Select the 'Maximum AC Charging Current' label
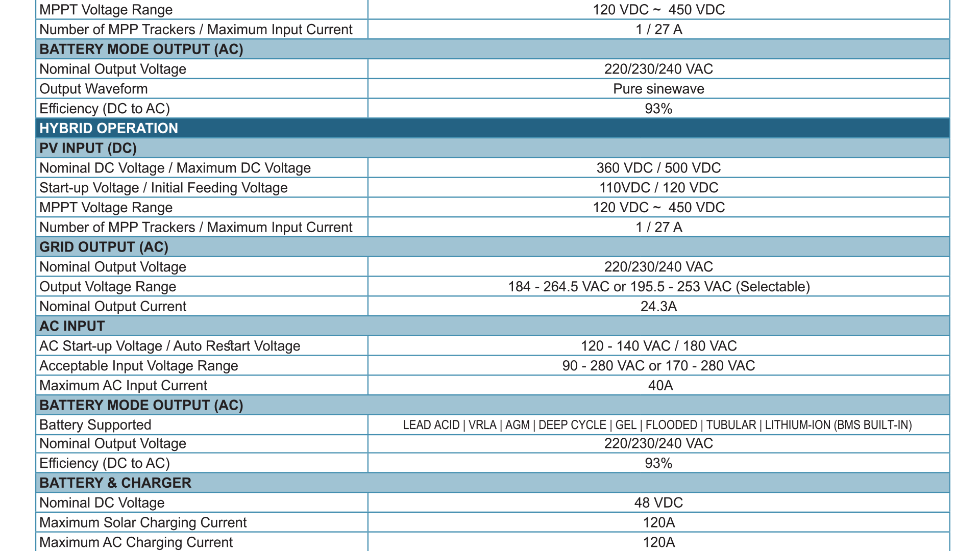This screenshot has height=551, width=980. pos(136,542)
